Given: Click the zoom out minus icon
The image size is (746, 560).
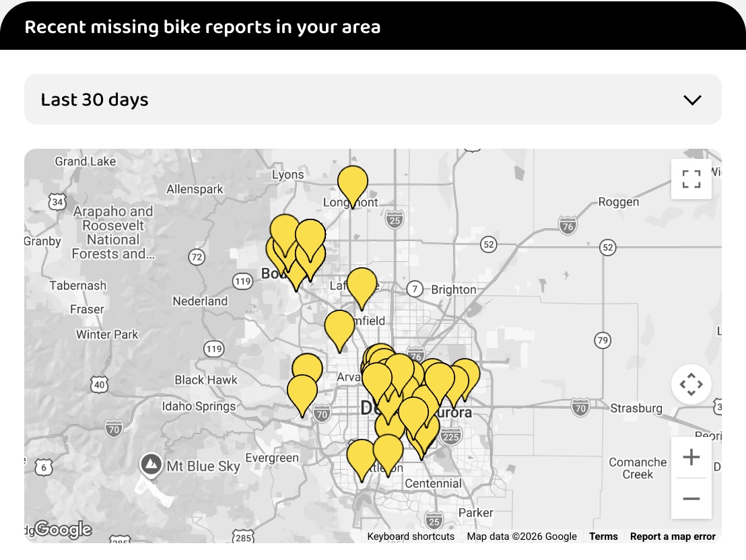Looking at the screenshot, I should 691,499.
